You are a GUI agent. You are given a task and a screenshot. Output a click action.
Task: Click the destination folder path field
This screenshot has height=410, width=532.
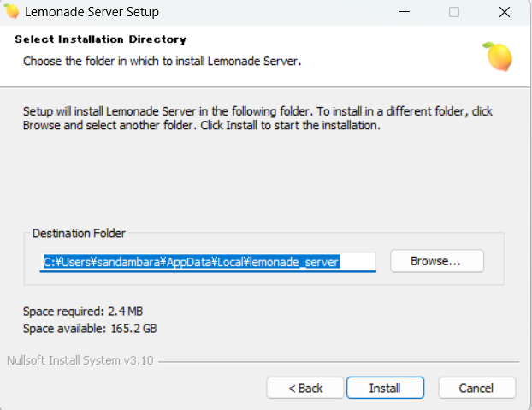tap(209, 262)
